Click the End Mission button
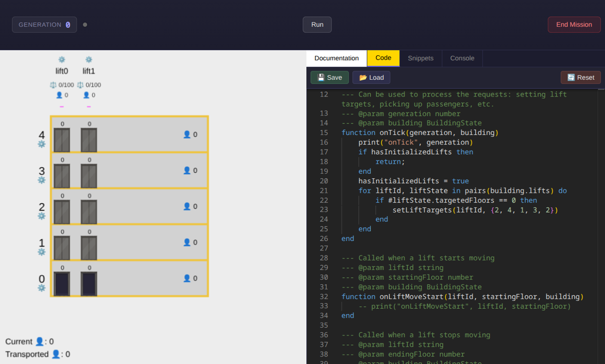 coord(574,24)
